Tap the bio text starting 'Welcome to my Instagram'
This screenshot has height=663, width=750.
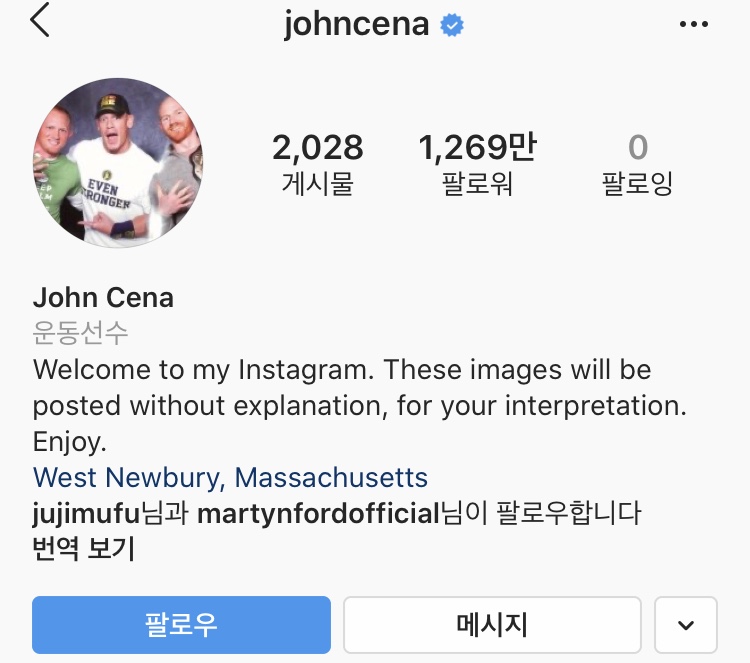(x=360, y=406)
